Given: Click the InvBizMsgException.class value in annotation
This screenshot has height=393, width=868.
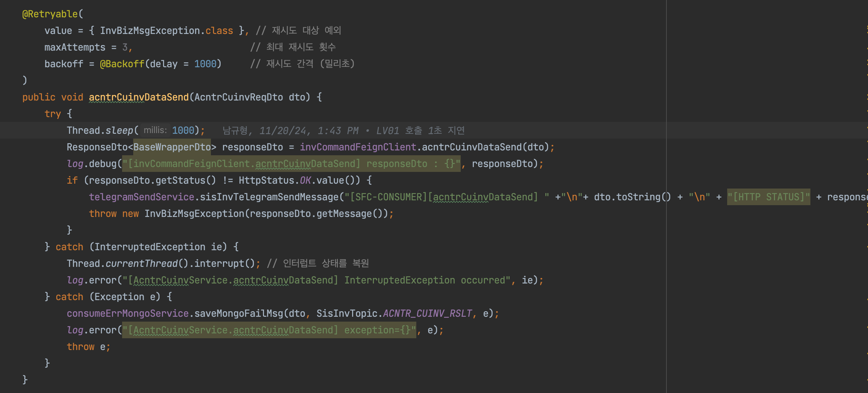Looking at the screenshot, I should (x=166, y=30).
